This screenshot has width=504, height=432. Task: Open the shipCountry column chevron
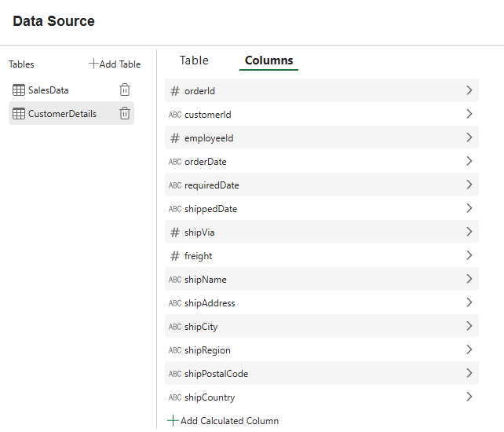point(469,397)
